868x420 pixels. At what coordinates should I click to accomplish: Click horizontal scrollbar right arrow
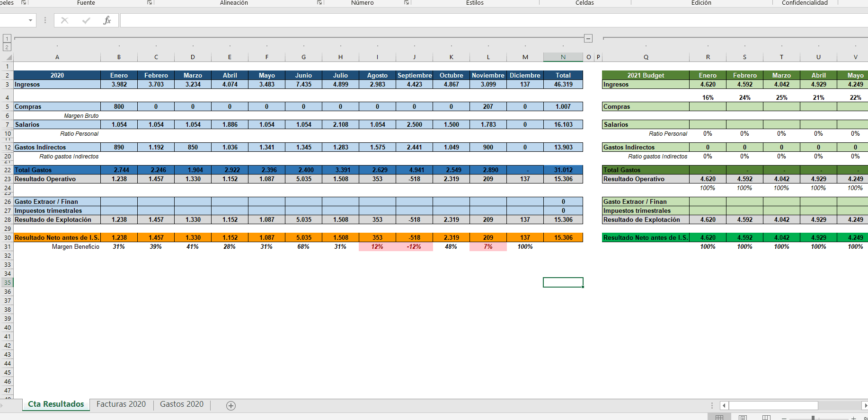(865, 405)
